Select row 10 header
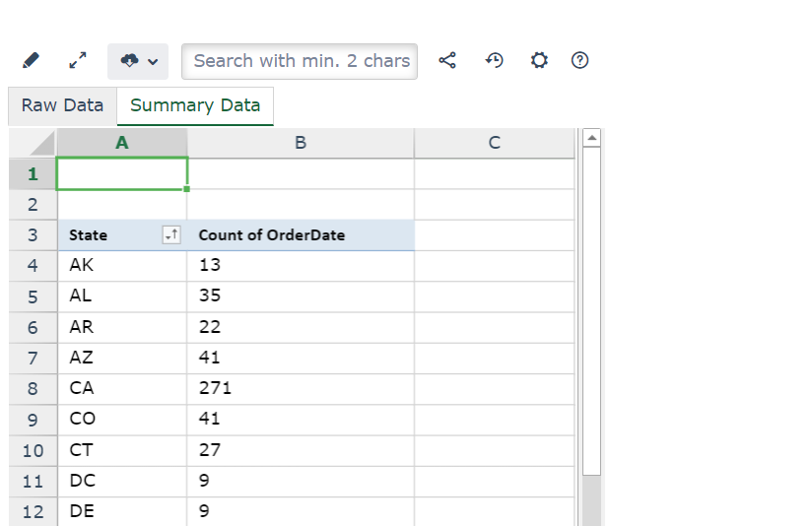The height and width of the screenshot is (526, 812). pyautogui.click(x=34, y=450)
